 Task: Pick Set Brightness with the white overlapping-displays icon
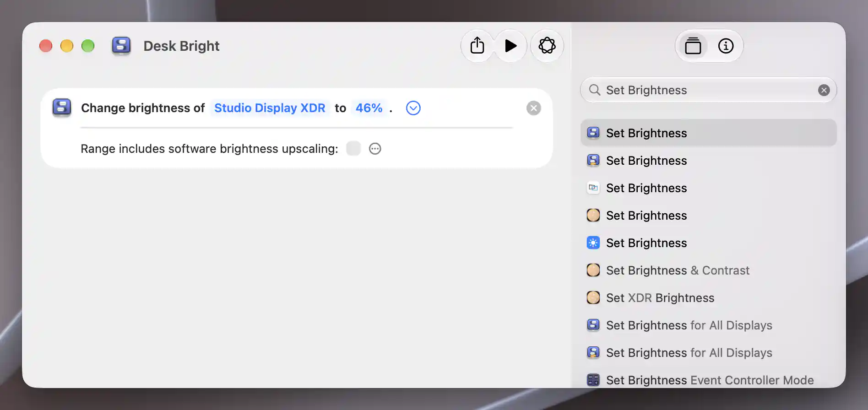click(708, 188)
